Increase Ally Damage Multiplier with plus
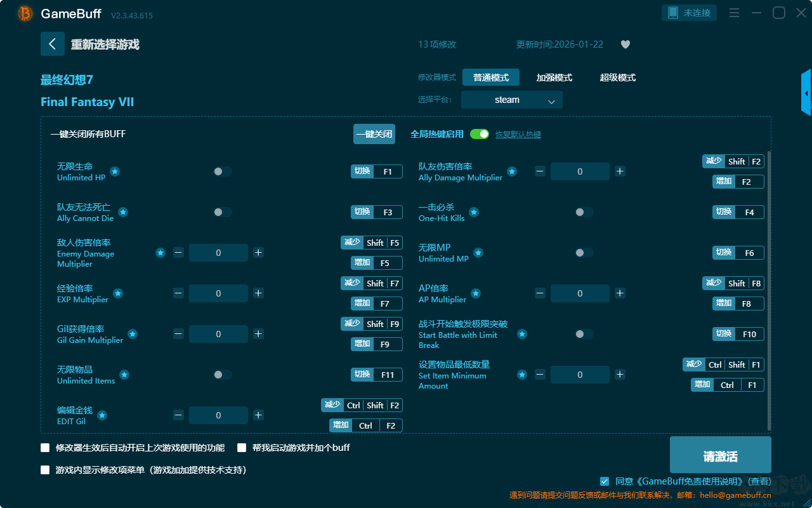812x508 pixels. pyautogui.click(x=620, y=171)
